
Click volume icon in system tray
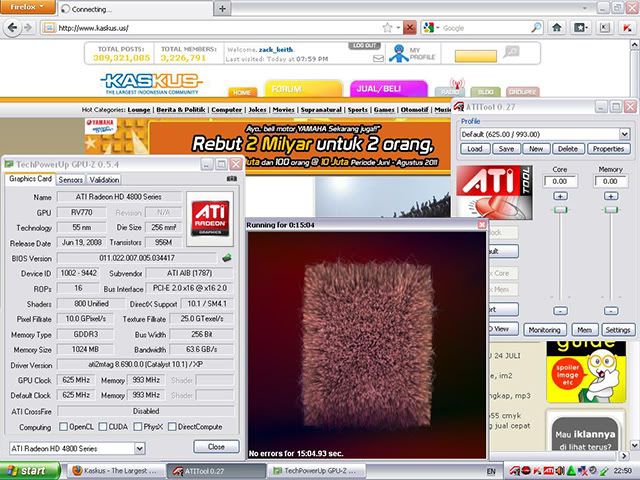pos(559,471)
